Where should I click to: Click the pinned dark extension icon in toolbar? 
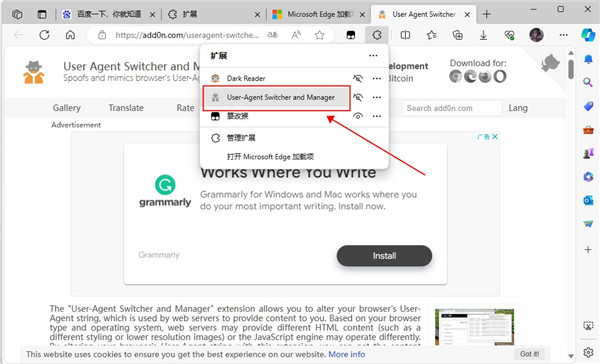(351, 35)
